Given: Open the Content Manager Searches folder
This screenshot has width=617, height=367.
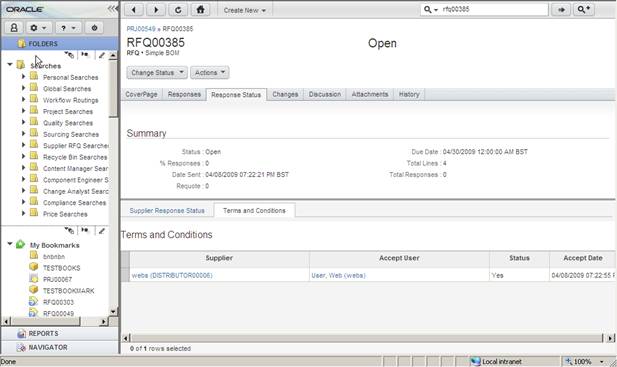Looking at the screenshot, I should click(x=75, y=169).
